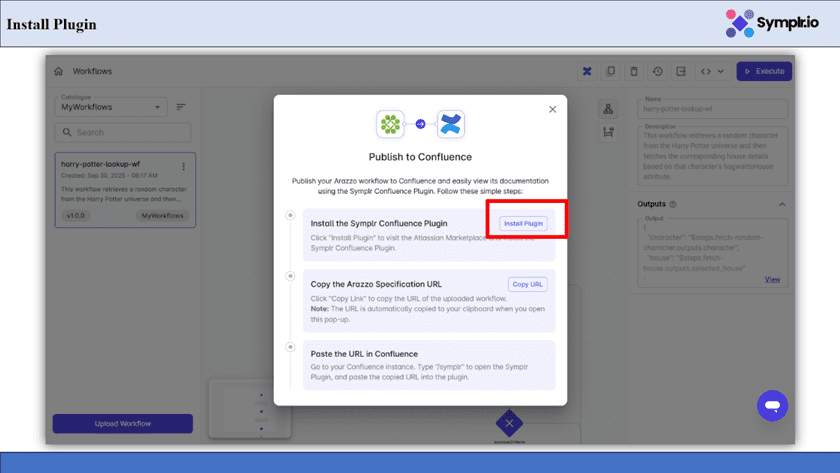Click the Copy URL button

point(527,284)
